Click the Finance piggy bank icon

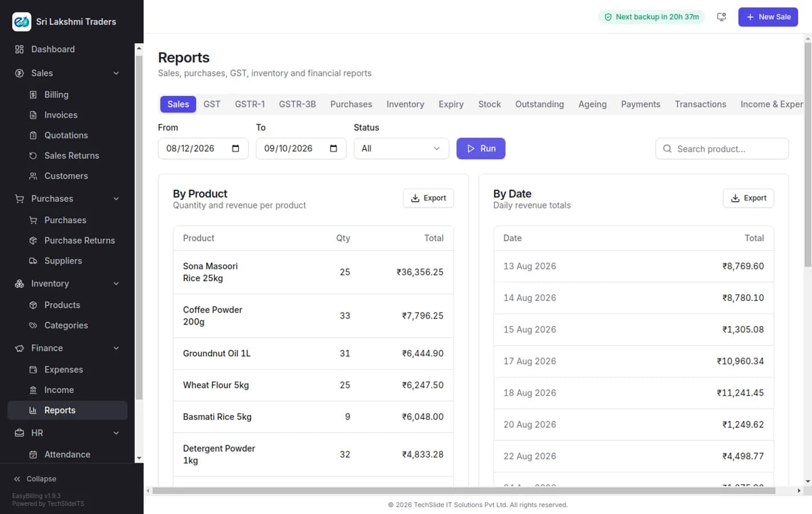pos(19,348)
